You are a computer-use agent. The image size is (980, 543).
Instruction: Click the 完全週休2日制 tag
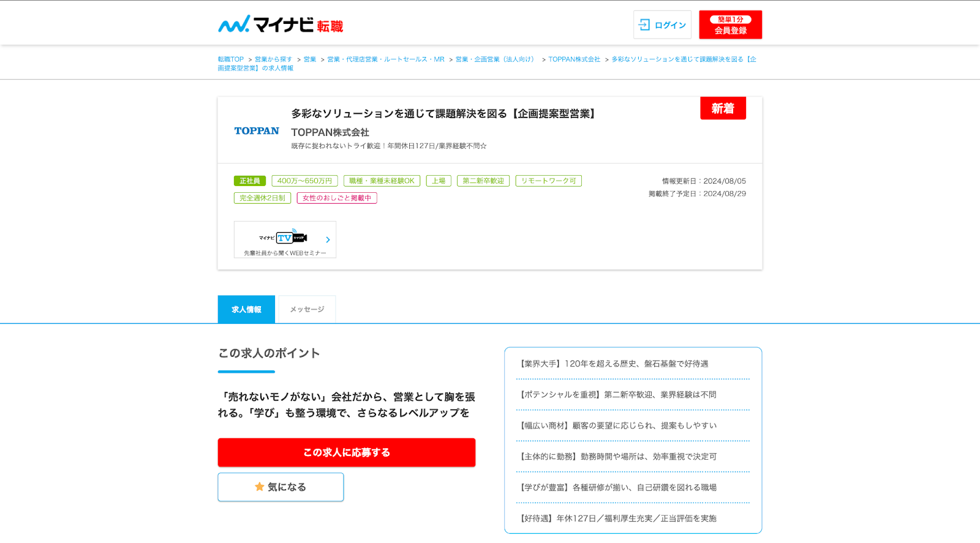click(262, 198)
